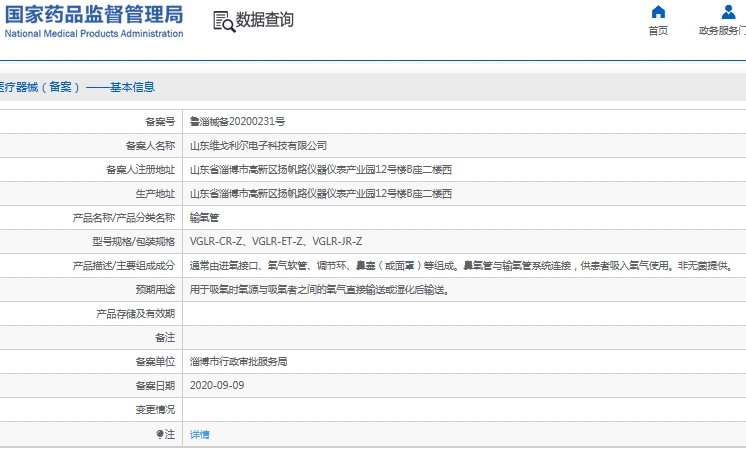The width and height of the screenshot is (746, 451).
Task: Click the 备案单位 row label
Action: (155, 362)
